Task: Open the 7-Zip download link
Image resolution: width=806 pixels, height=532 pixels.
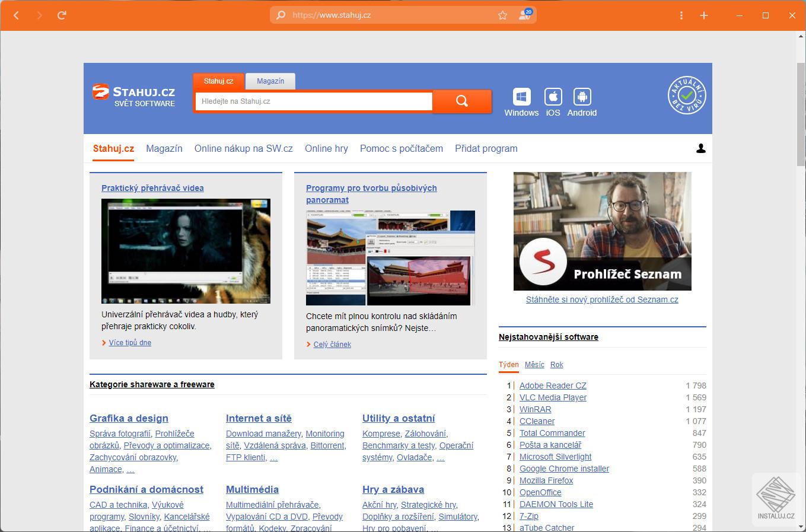Action: tap(529, 516)
